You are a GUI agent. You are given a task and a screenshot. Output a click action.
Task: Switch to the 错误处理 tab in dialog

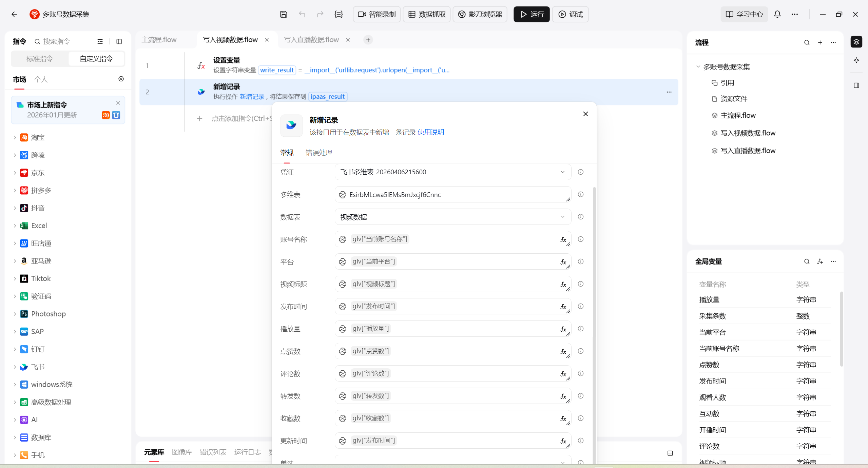[319, 153]
